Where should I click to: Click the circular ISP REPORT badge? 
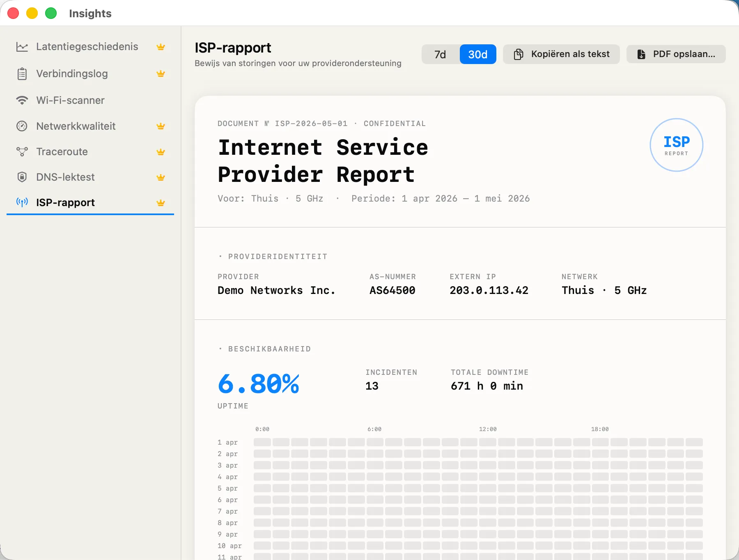click(x=676, y=145)
